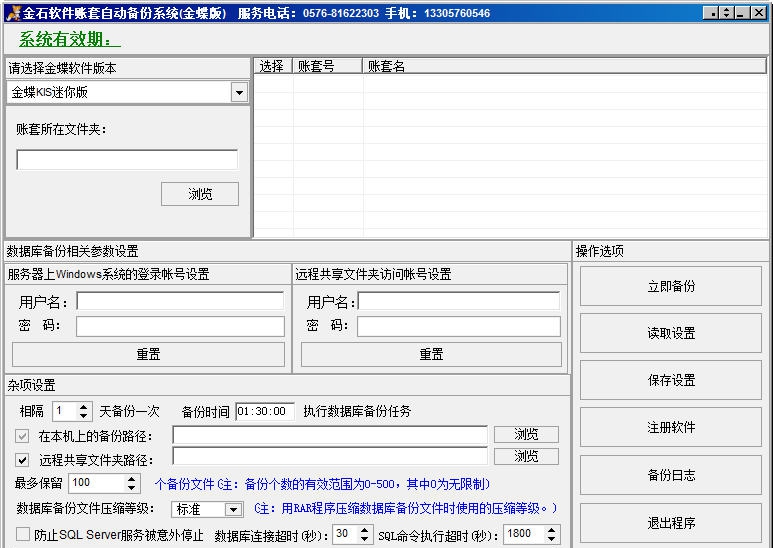
Task: Enable 防止SQL Server服务被意外停止 checkbox
Action: 22,535
